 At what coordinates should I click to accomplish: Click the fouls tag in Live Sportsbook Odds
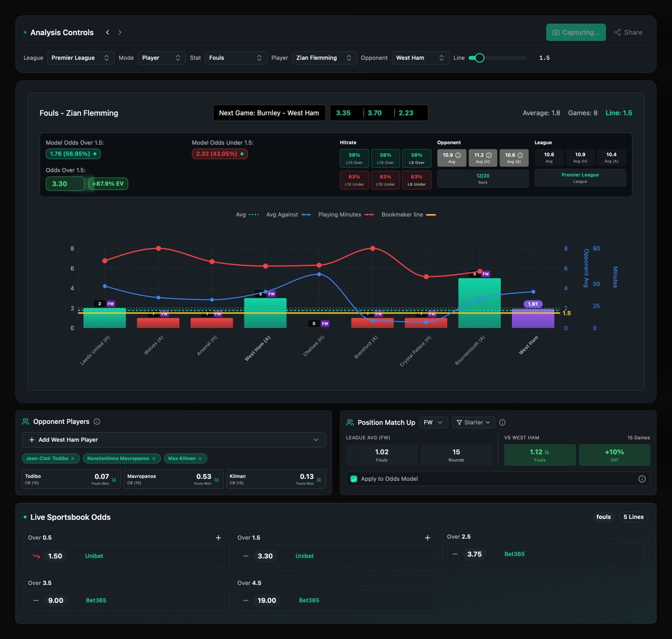[x=604, y=517]
